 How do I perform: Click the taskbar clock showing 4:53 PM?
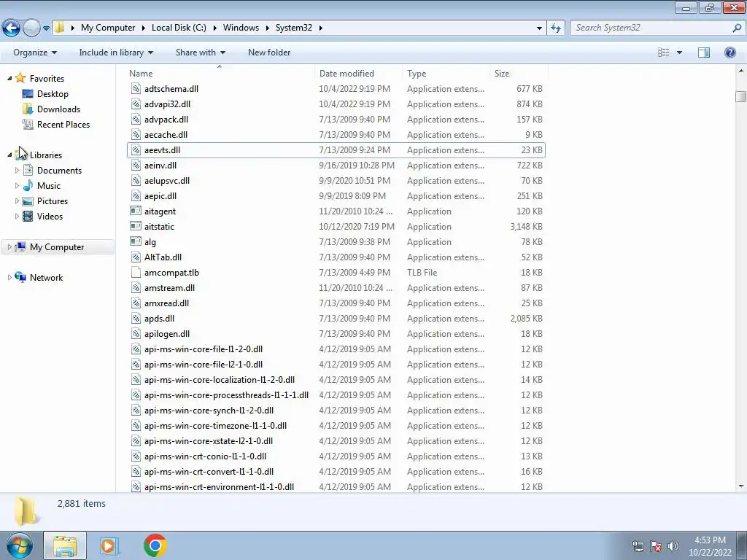coord(710,546)
